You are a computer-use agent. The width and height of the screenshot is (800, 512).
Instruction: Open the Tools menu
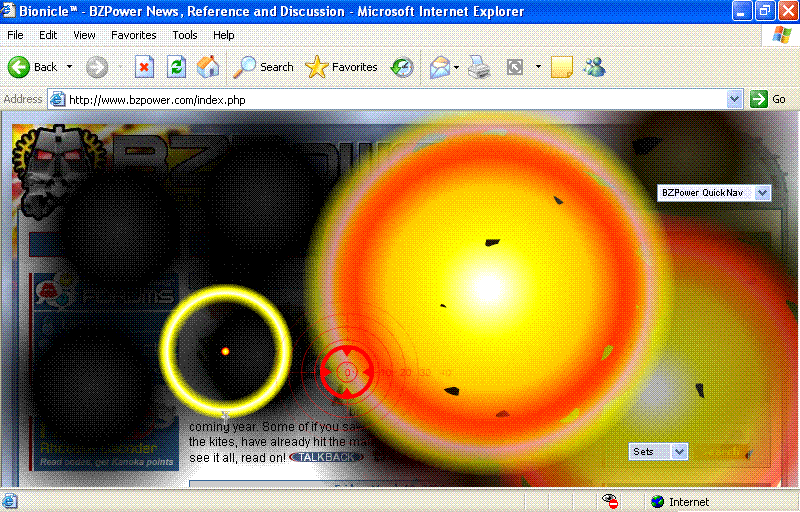pos(185,35)
